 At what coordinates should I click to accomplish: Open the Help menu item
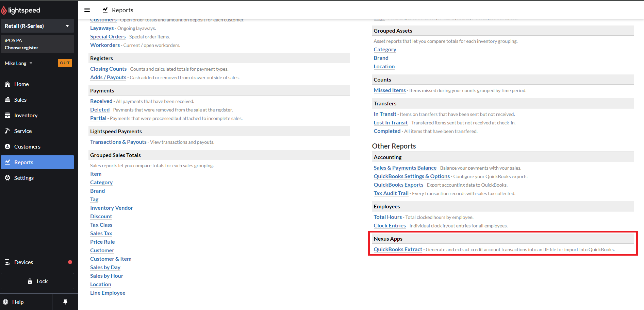tap(26, 302)
